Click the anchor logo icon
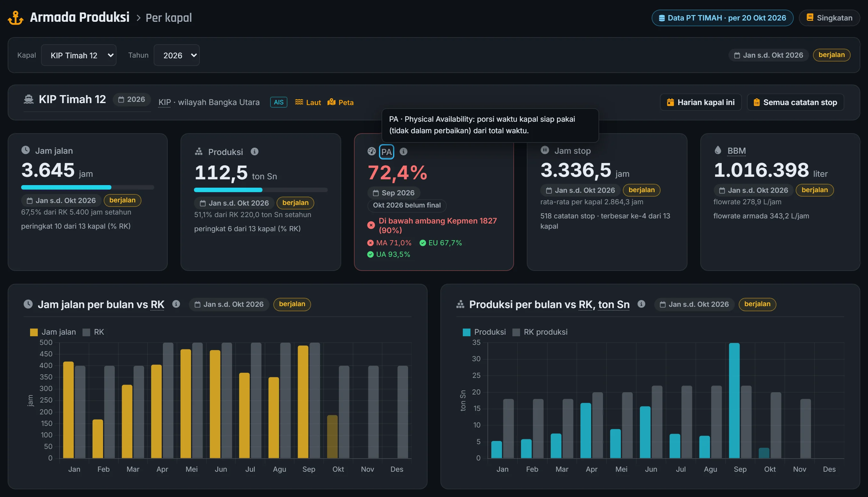 [16, 18]
